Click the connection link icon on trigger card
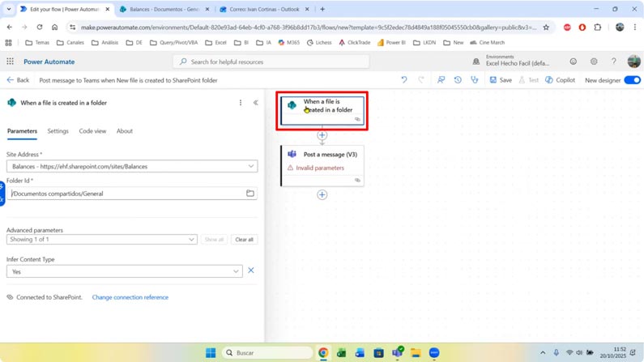The image size is (644, 362). [357, 119]
